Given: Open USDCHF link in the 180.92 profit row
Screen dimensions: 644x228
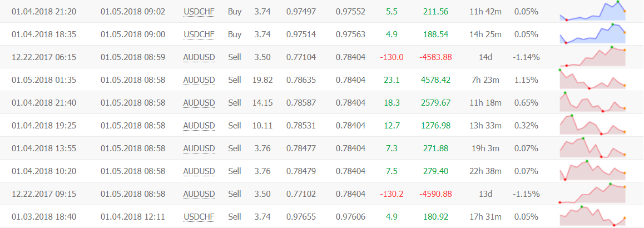Looking at the screenshot, I should pos(199,217).
